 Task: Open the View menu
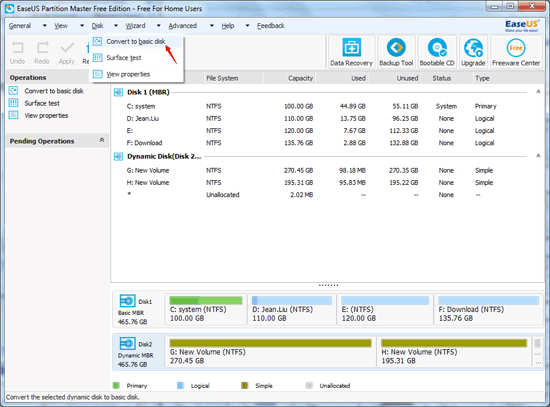(61, 26)
